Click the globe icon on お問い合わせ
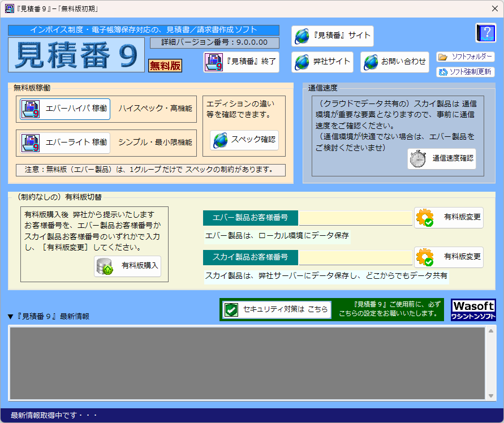Image resolution: width=504 pixels, height=423 pixels. pos(371,62)
